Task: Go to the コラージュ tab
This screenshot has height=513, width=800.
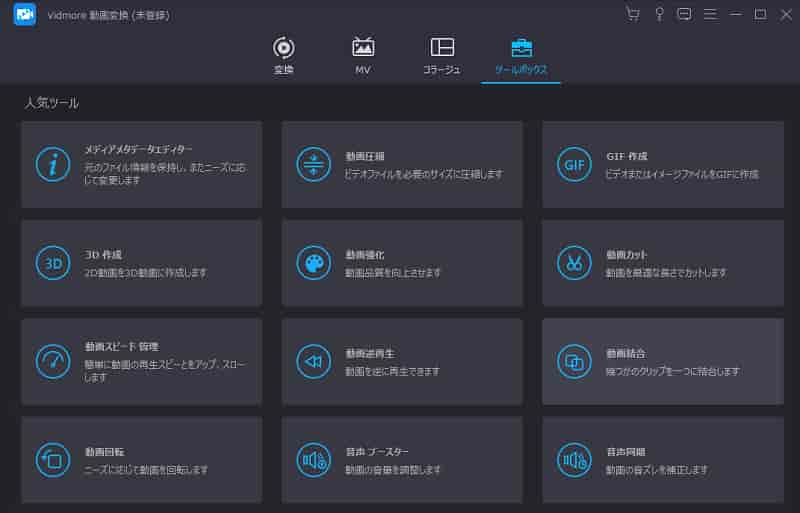Action: coord(442,56)
